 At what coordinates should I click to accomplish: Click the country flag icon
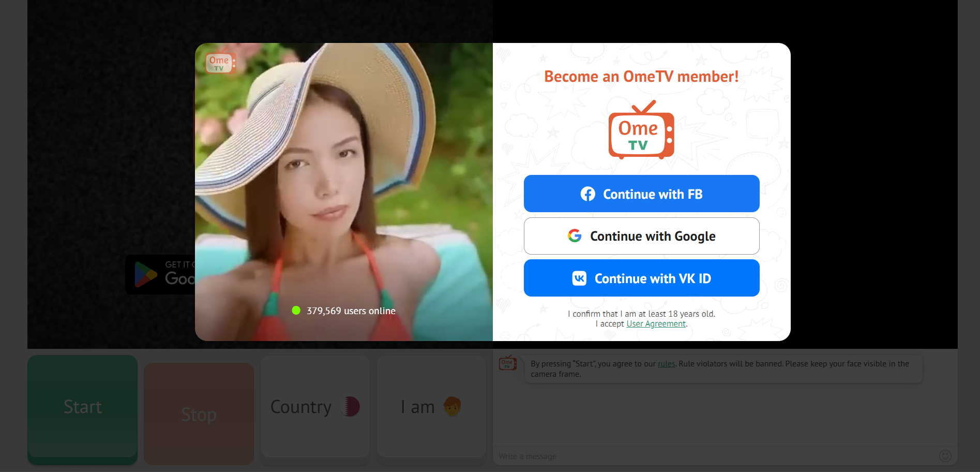pyautogui.click(x=350, y=407)
